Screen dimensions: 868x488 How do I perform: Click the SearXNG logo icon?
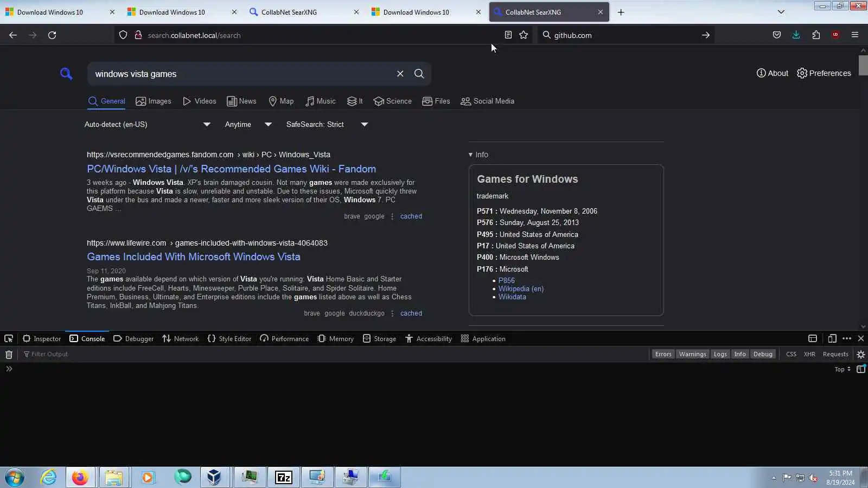pos(66,74)
